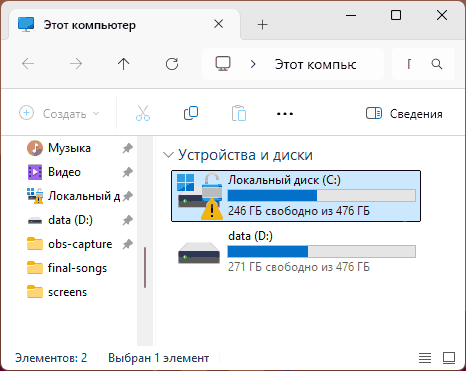Go up one folder level
Image resolution: width=466 pixels, height=371 pixels.
(124, 64)
